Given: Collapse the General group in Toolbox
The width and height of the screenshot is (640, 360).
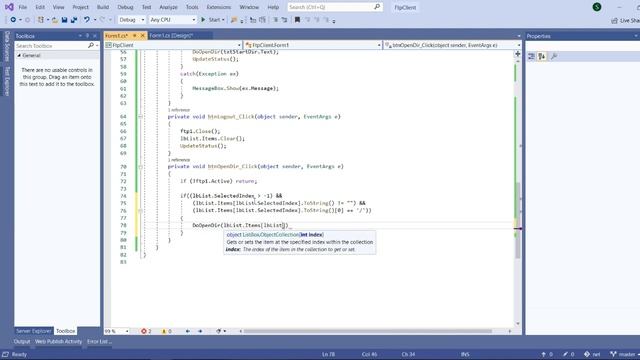Looking at the screenshot, I should click(x=19, y=55).
